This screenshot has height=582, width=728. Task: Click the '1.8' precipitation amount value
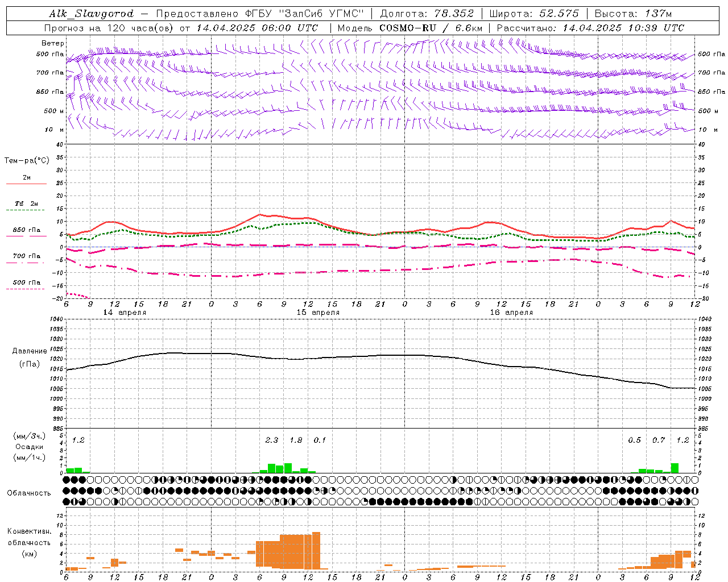pyautogui.click(x=296, y=440)
